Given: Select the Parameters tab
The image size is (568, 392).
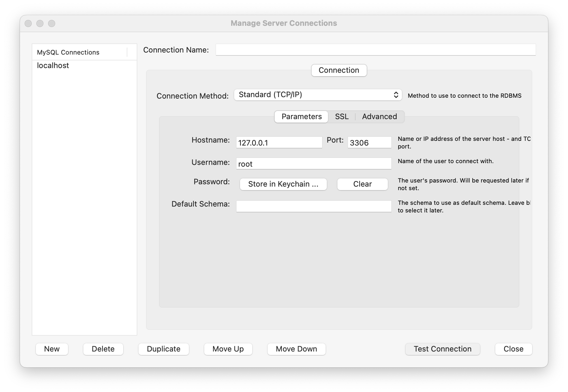Looking at the screenshot, I should pyautogui.click(x=301, y=116).
